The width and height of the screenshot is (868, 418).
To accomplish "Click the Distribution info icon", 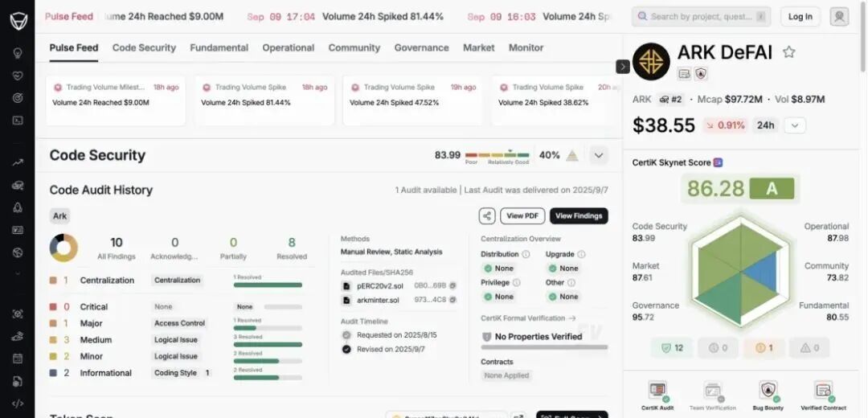I will [x=526, y=254].
